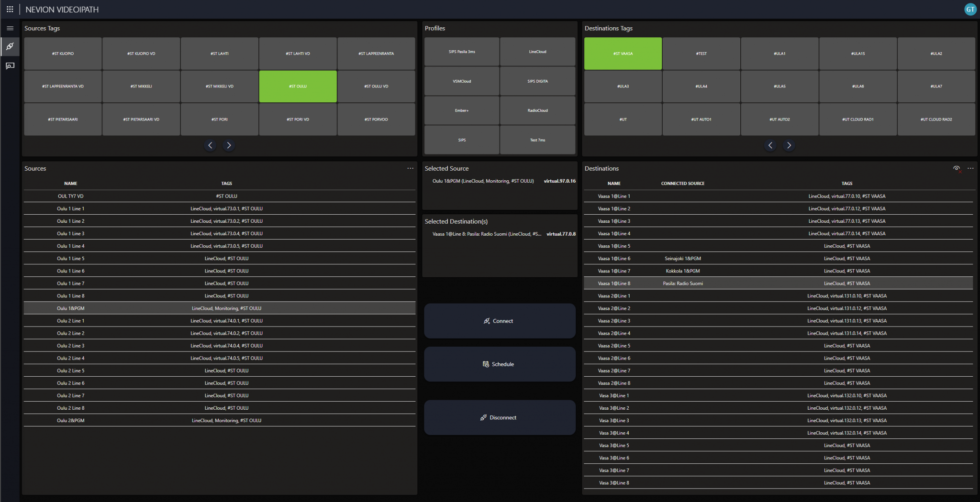Click the Disconnect button

(499, 417)
